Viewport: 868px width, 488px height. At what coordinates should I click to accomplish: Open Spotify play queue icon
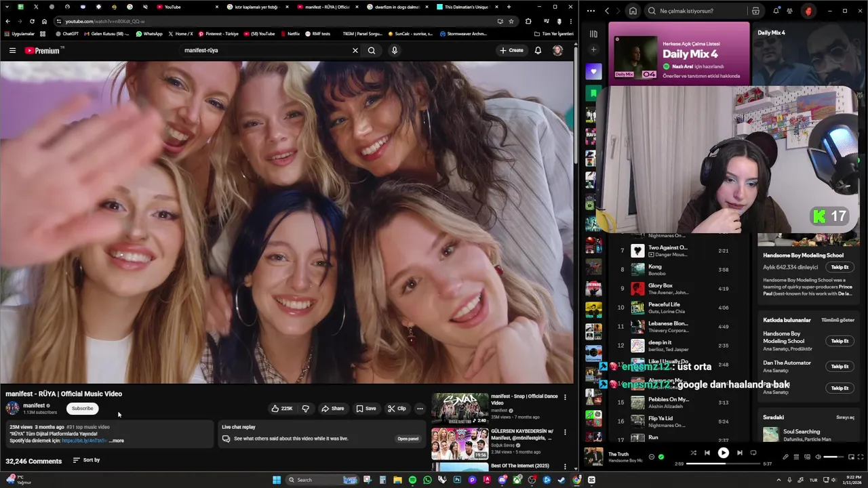click(x=796, y=457)
